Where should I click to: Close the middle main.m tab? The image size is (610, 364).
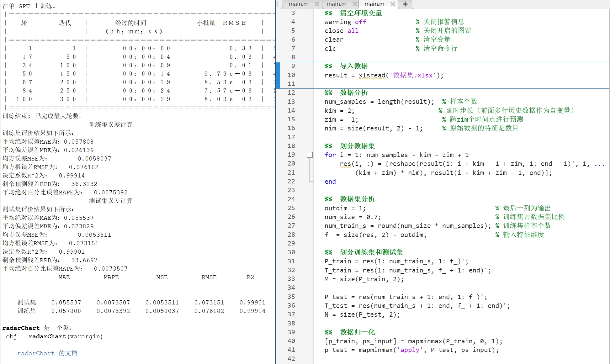tap(355, 4)
